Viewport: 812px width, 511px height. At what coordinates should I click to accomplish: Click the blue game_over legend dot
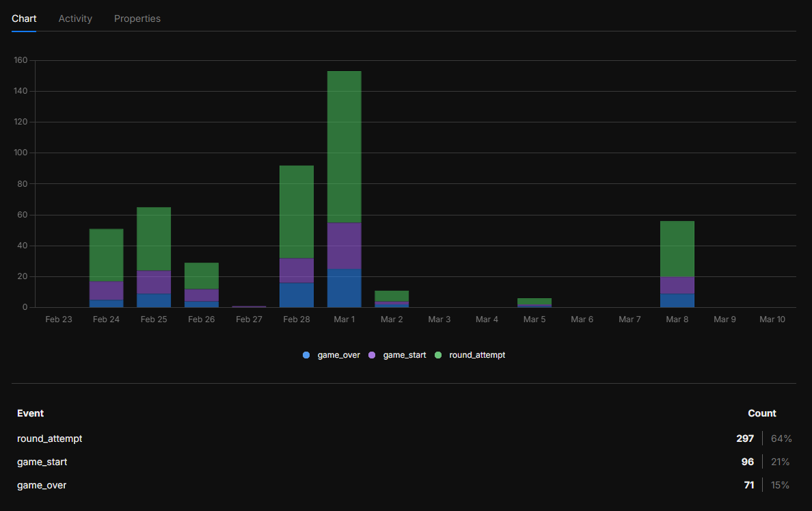pos(306,355)
